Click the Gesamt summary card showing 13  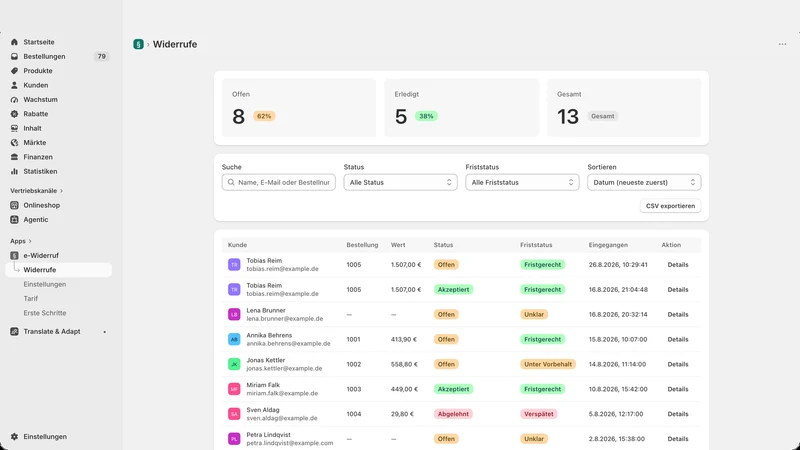coord(624,108)
